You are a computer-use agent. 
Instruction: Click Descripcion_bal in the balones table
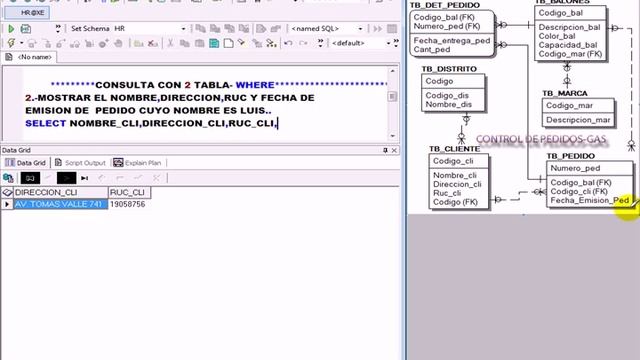(x=569, y=27)
